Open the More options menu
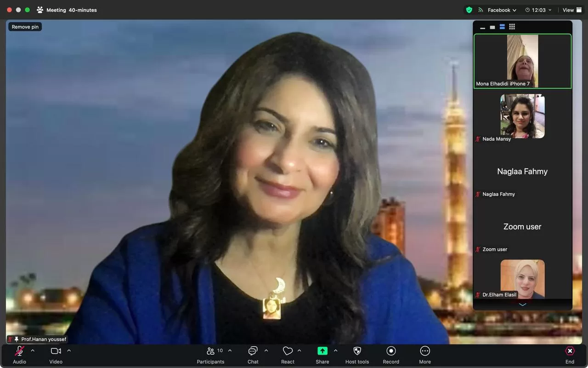 coord(425,351)
